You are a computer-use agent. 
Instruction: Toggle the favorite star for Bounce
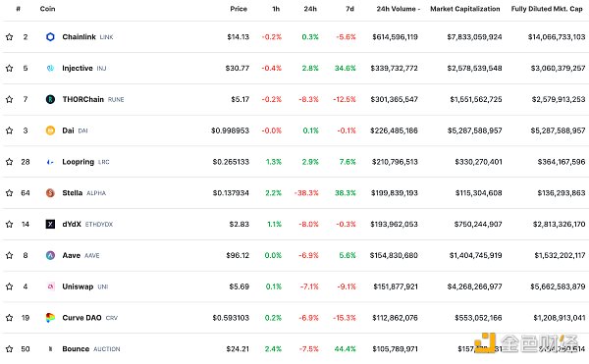10,348
